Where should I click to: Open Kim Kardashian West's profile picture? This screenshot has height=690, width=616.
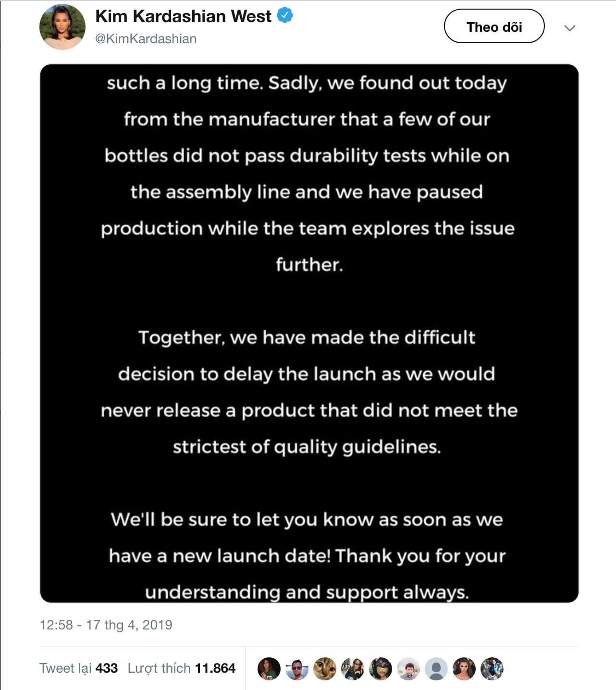(x=62, y=27)
